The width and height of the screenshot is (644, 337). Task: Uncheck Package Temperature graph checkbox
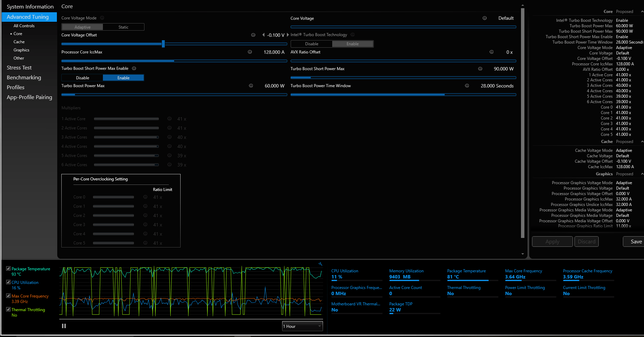[8, 269]
